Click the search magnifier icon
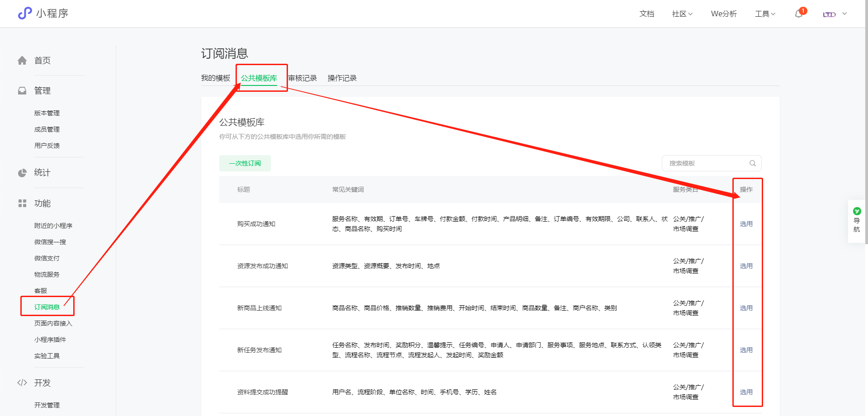Screen dimensions: 868x416 click(753, 163)
